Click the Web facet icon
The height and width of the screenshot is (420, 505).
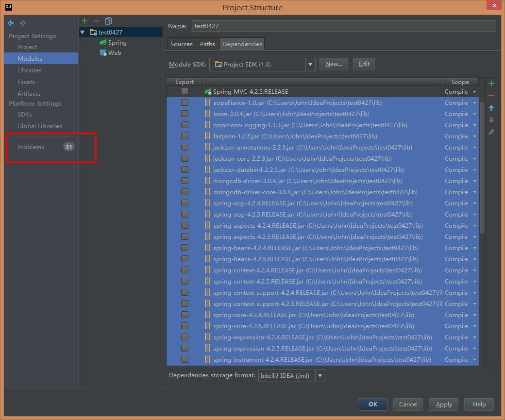point(103,53)
